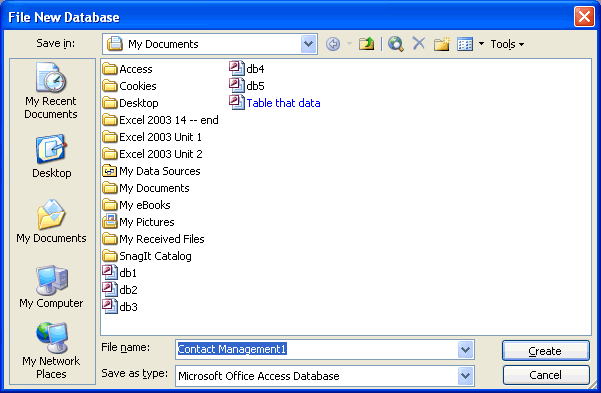Click the Views icon in the toolbar
This screenshot has width=601, height=393.
point(465,44)
